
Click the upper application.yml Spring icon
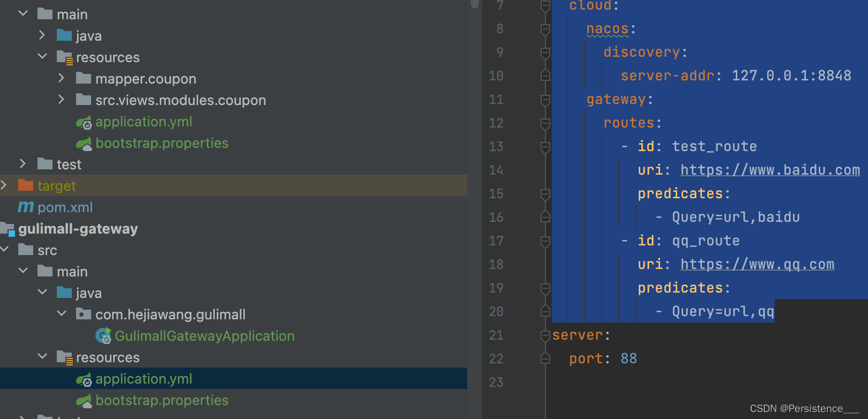pos(84,123)
